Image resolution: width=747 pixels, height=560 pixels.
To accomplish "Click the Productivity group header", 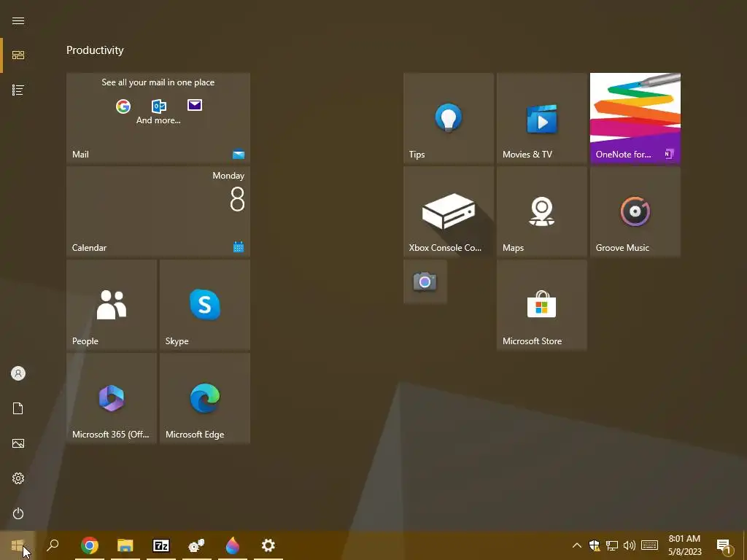I will pyautogui.click(x=95, y=50).
